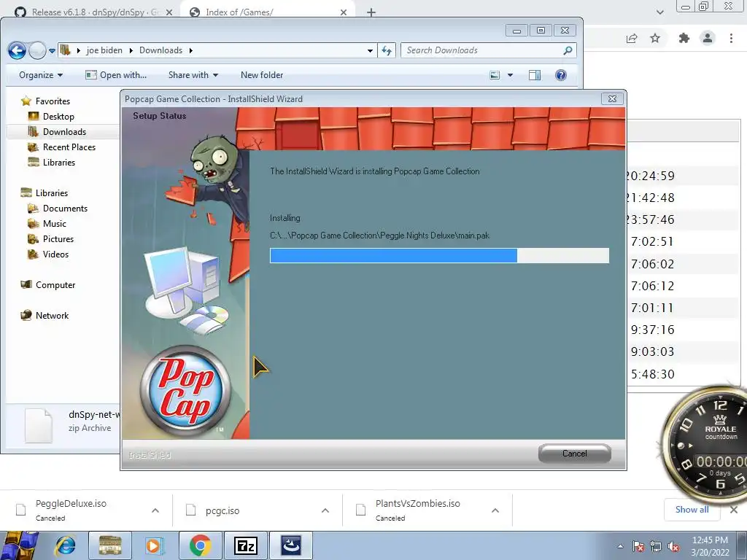Create a New folder
Viewport: 747px width, 560px height.
262,75
